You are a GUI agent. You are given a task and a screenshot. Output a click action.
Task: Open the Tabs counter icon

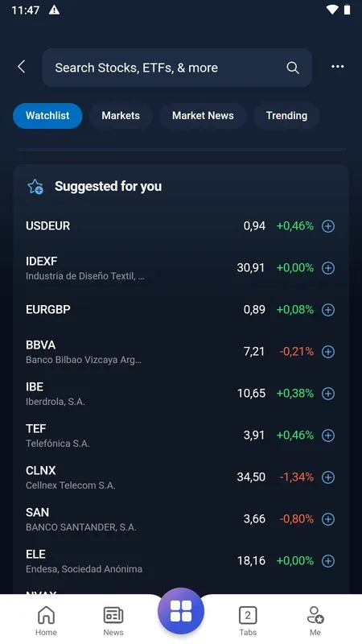tap(248, 621)
